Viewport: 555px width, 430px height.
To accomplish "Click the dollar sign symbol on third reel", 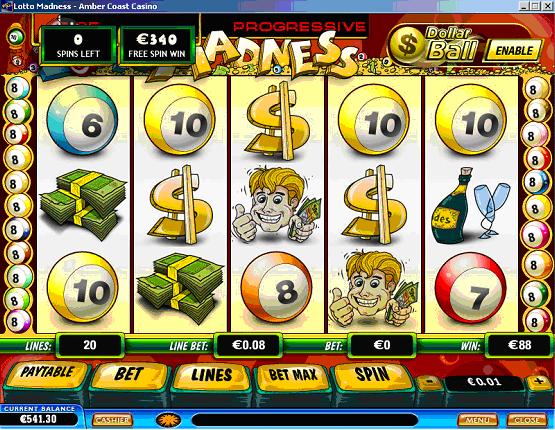I will (279, 120).
